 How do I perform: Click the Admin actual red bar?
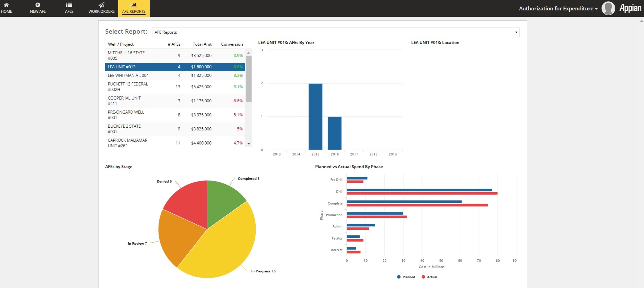pos(358,228)
